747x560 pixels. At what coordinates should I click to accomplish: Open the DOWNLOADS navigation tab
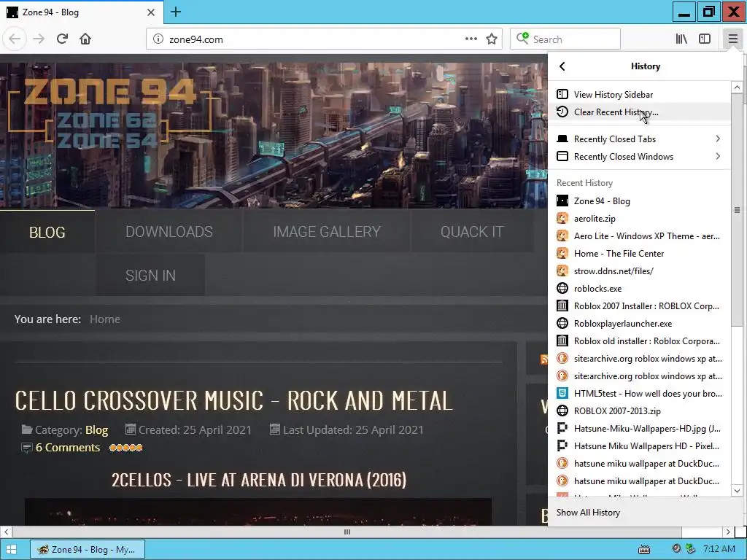tap(169, 232)
